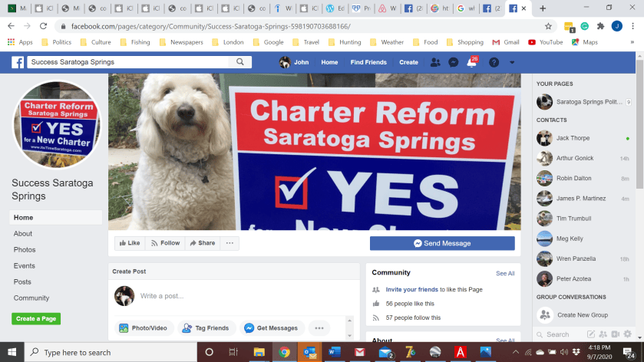Click the Quick Help question mark icon
Screen dimensions: 644x362
click(x=494, y=62)
